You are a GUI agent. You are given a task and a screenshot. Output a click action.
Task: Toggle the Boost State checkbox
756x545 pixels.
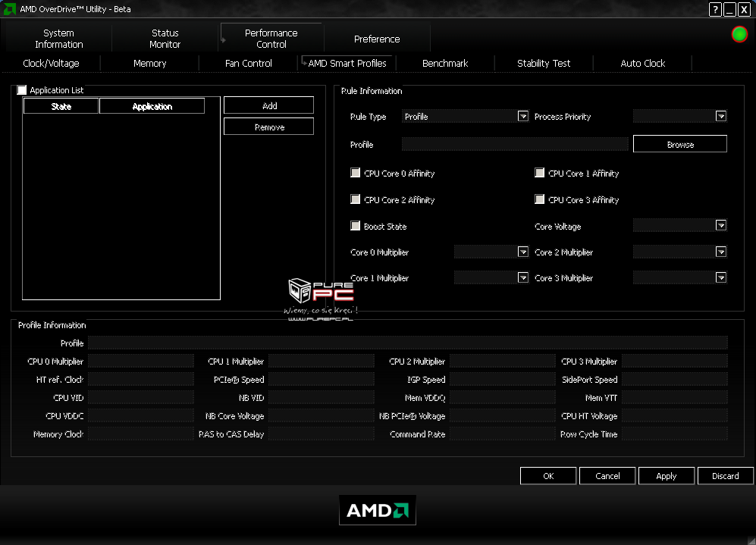tap(356, 226)
